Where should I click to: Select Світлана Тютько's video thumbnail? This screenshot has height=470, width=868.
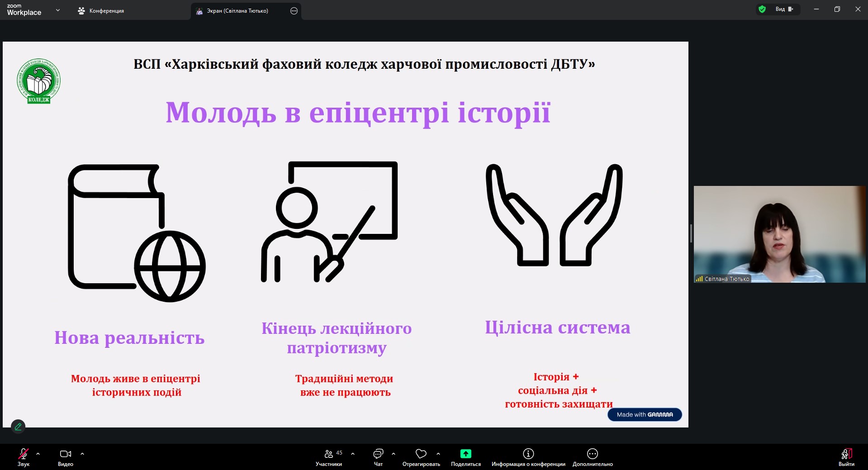(x=779, y=234)
